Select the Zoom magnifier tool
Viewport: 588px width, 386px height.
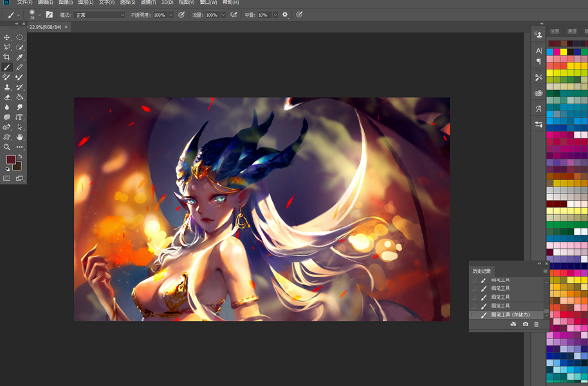point(6,147)
